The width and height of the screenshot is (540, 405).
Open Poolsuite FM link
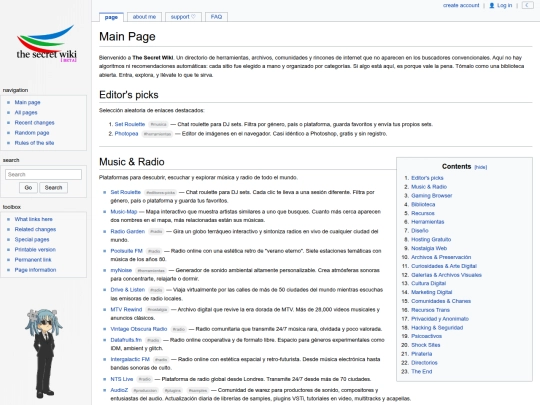(x=126, y=251)
